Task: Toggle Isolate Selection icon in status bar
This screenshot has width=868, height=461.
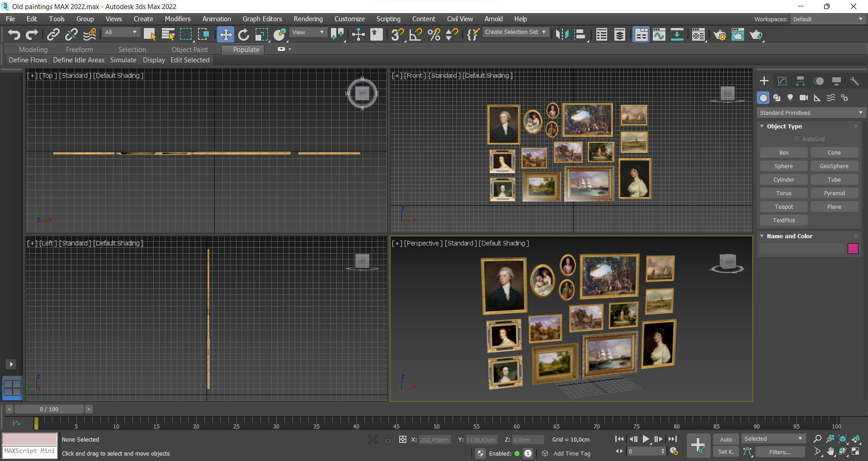Action: (x=373, y=439)
